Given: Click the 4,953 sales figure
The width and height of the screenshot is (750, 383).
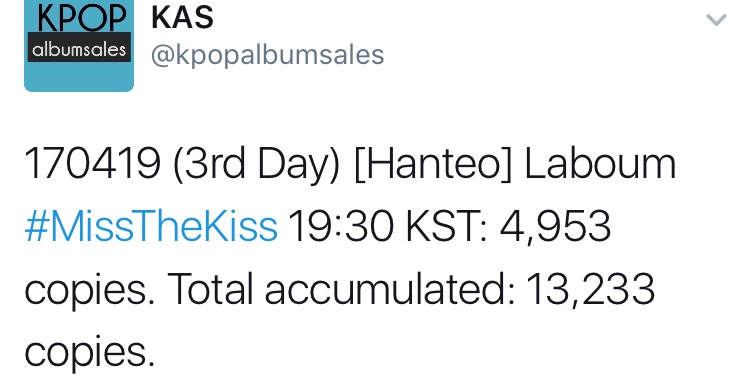Looking at the screenshot, I should click(555, 227).
